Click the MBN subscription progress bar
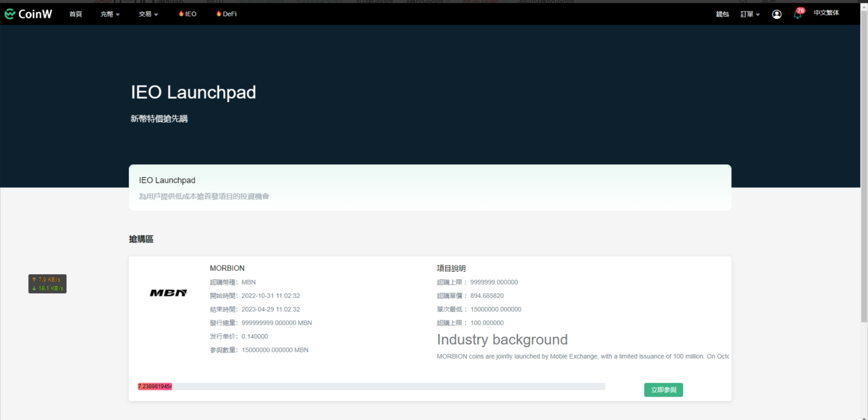This screenshot has width=868, height=420. [x=371, y=386]
